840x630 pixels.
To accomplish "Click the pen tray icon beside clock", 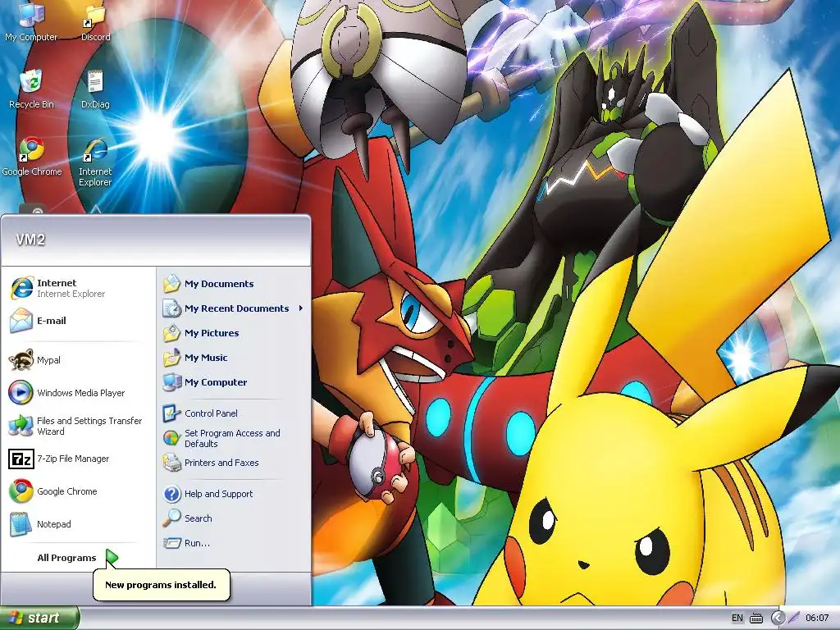I will [794, 618].
